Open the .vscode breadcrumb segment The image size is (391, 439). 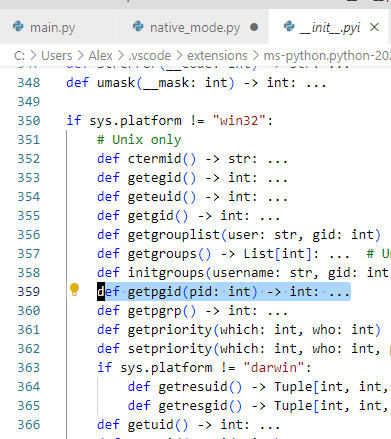(x=149, y=55)
